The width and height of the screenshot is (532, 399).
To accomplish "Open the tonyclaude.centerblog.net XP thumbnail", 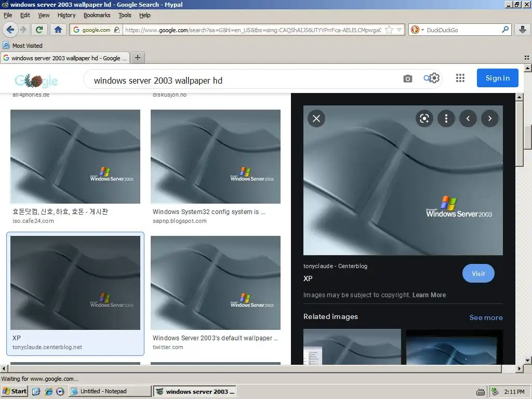I will (x=75, y=283).
